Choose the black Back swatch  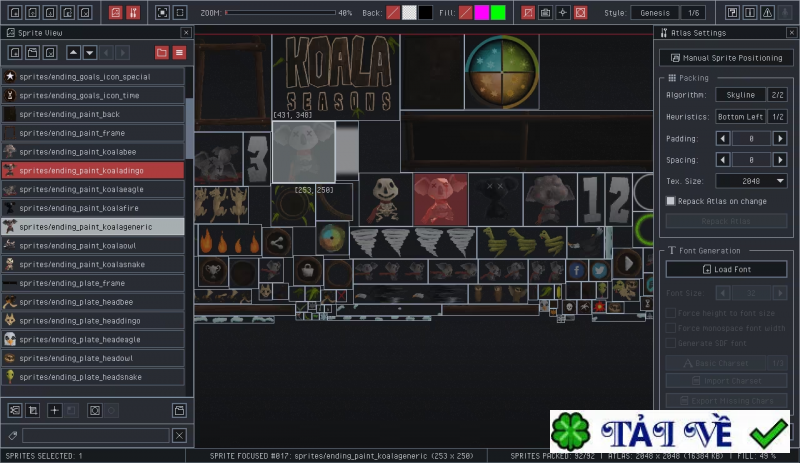426,13
